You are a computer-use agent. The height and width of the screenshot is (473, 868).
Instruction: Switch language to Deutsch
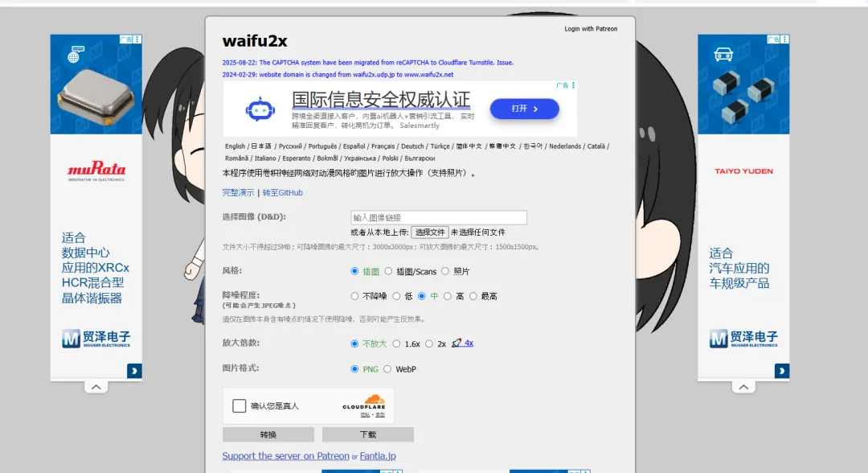point(412,146)
